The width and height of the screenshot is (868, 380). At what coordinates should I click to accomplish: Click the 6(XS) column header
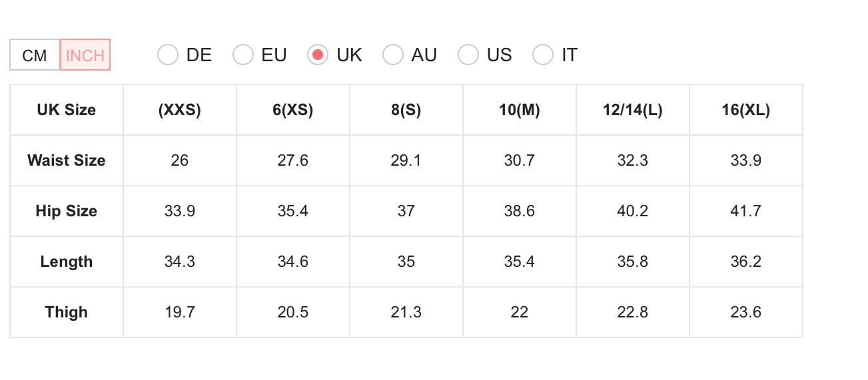click(293, 110)
